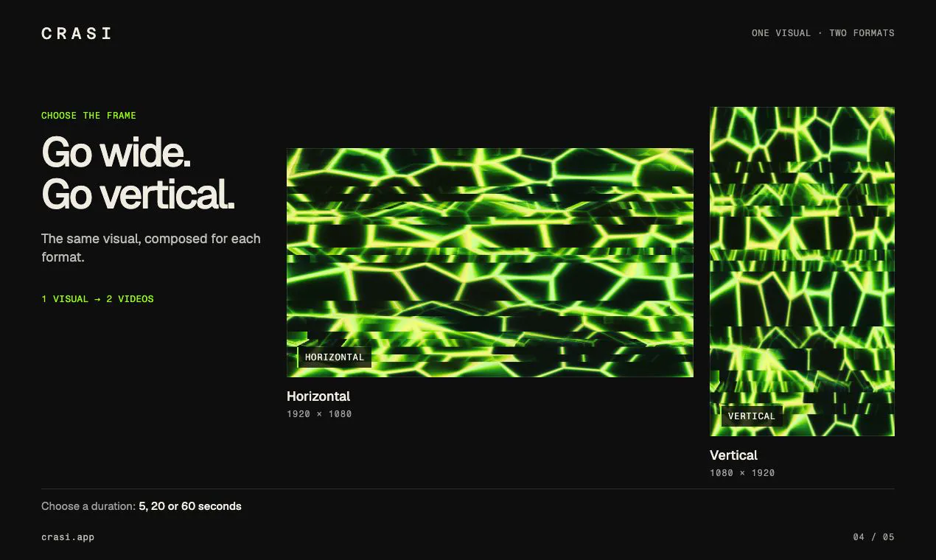
Task: Click the 'CHOOSE THE FRAME' label
Action: 88,116
